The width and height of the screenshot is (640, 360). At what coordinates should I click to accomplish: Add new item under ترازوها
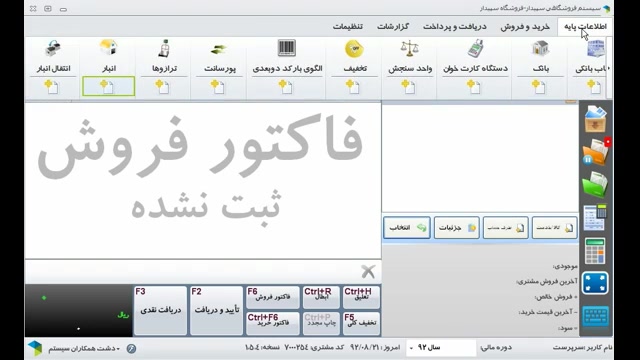[x=162, y=87]
